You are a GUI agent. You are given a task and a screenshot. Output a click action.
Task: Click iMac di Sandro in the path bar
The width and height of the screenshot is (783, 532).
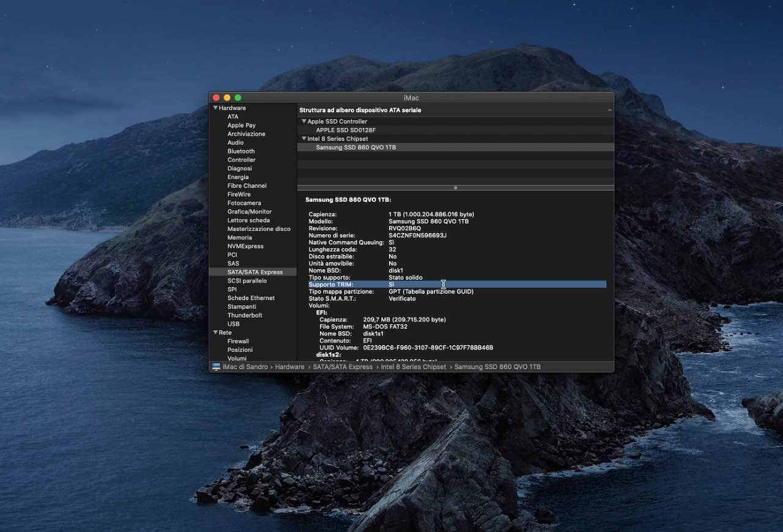(245, 367)
